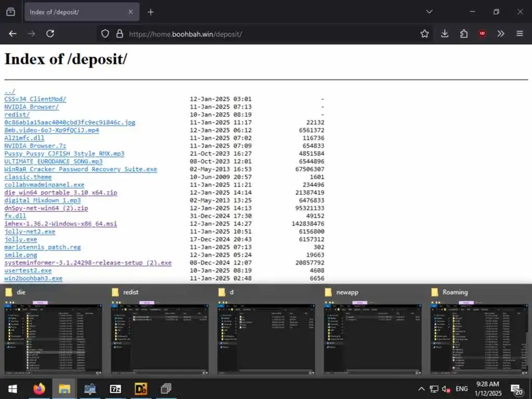Open the 7-Zip taskbar icon
This screenshot has height=399, width=532.
tap(115, 389)
